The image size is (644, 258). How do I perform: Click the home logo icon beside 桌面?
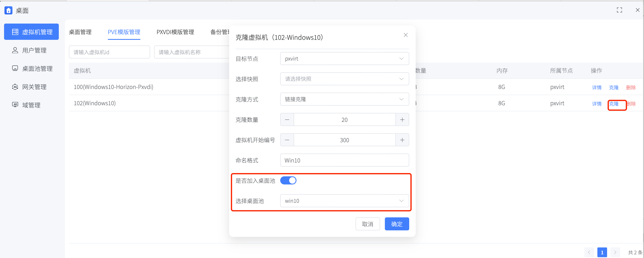point(9,10)
